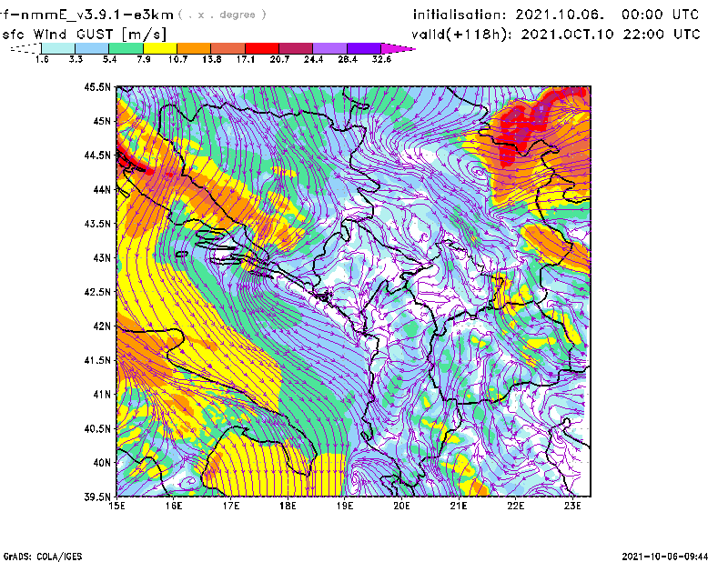Click the green legend swatch after 5.4
This screenshot has width=728, height=562.
[x=126, y=48]
